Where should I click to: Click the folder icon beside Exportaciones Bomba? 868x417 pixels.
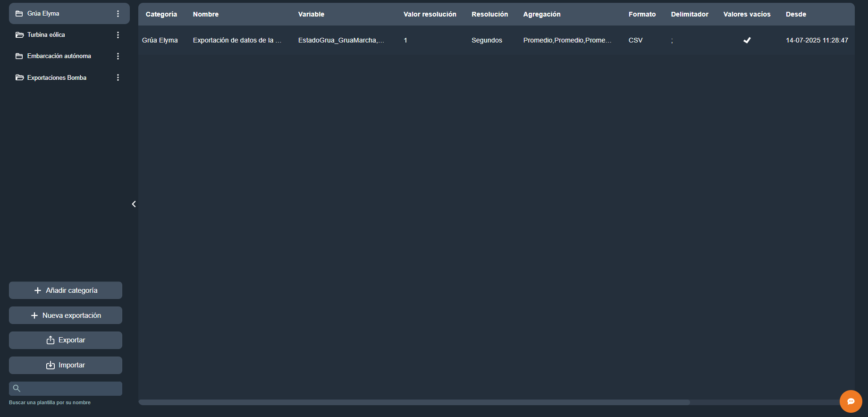(19, 77)
